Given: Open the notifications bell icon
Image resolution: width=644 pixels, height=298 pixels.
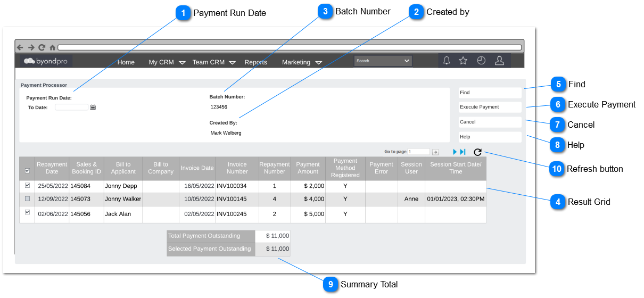Looking at the screenshot, I should click(447, 61).
